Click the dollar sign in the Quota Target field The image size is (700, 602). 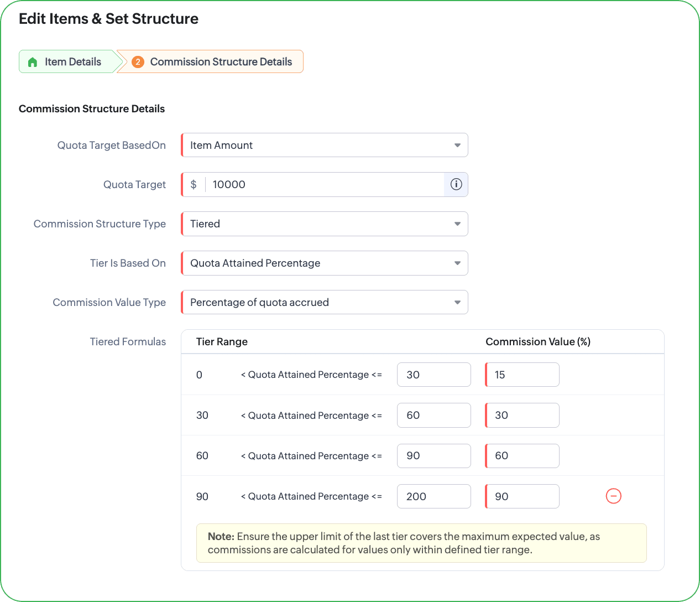pyautogui.click(x=194, y=184)
